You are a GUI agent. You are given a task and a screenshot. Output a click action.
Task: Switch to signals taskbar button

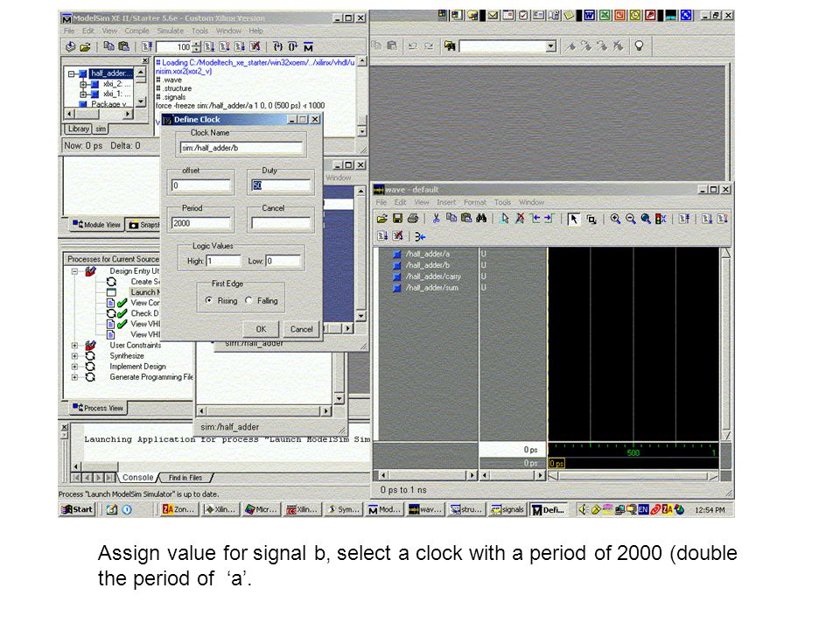tap(507, 509)
